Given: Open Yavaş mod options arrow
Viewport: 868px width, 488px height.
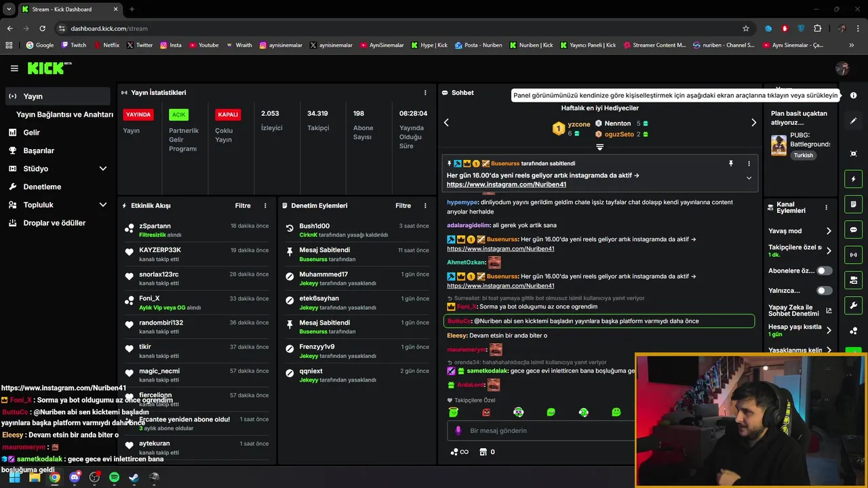Looking at the screenshot, I should tap(829, 231).
